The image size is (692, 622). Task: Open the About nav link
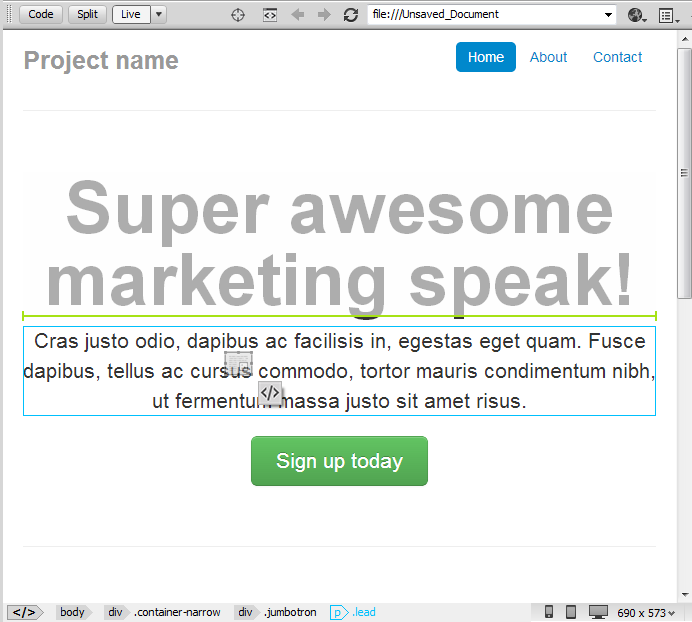point(548,57)
